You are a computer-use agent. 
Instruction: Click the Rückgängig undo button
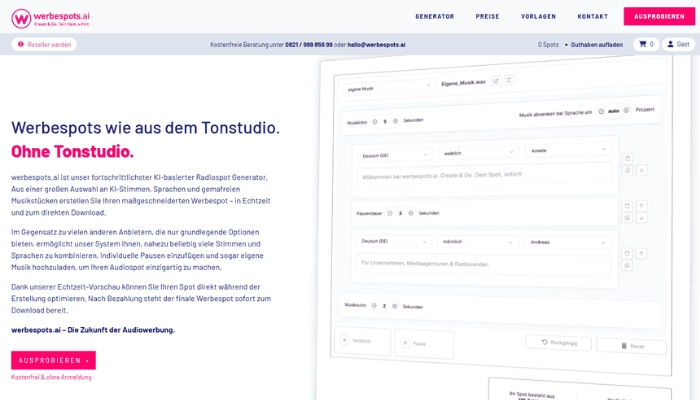[x=559, y=343]
